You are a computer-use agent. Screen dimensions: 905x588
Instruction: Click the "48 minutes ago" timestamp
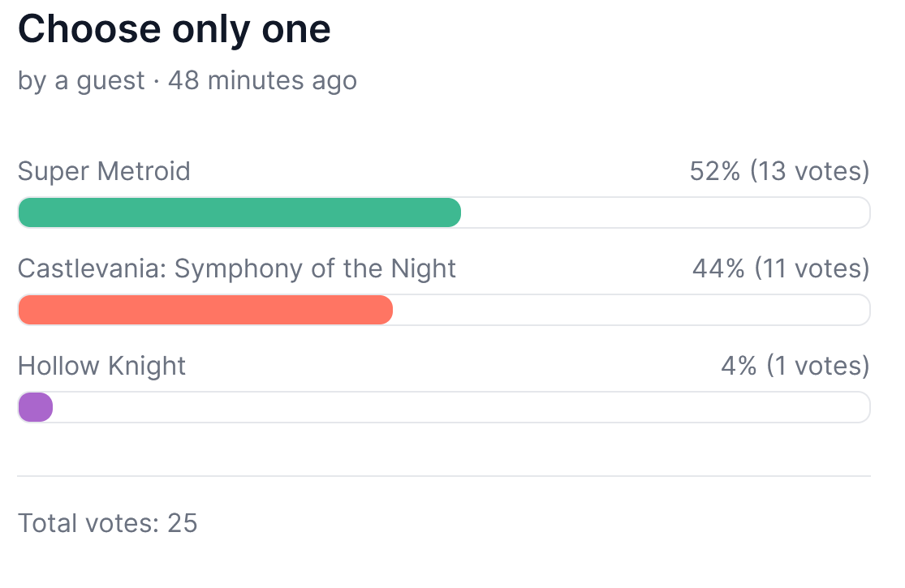coord(262,81)
